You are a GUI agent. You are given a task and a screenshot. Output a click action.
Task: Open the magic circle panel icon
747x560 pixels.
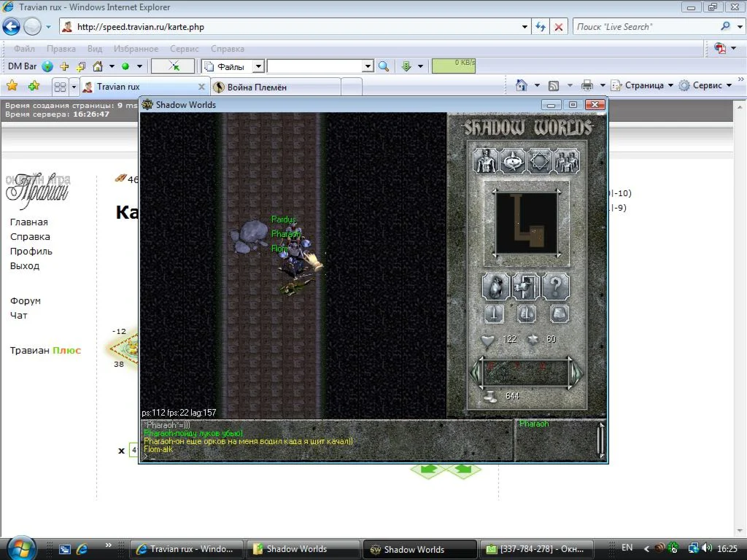coord(539,160)
